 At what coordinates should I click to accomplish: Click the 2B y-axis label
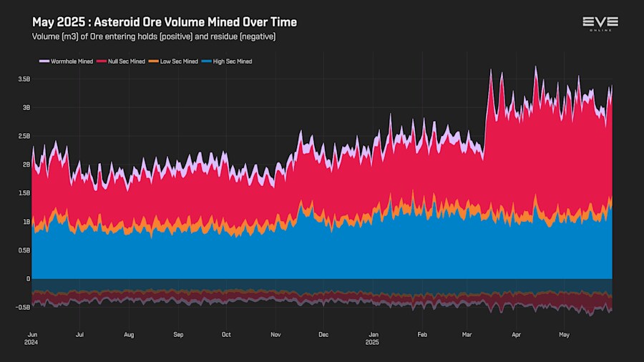click(26, 165)
